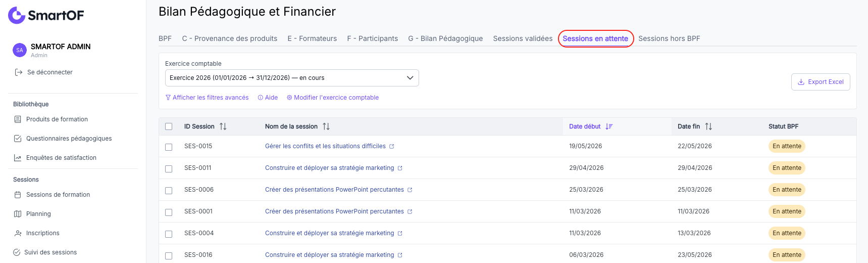The height and width of the screenshot is (263, 868).
Task: Select the SES-0006 row checkbox
Action: (169, 191)
